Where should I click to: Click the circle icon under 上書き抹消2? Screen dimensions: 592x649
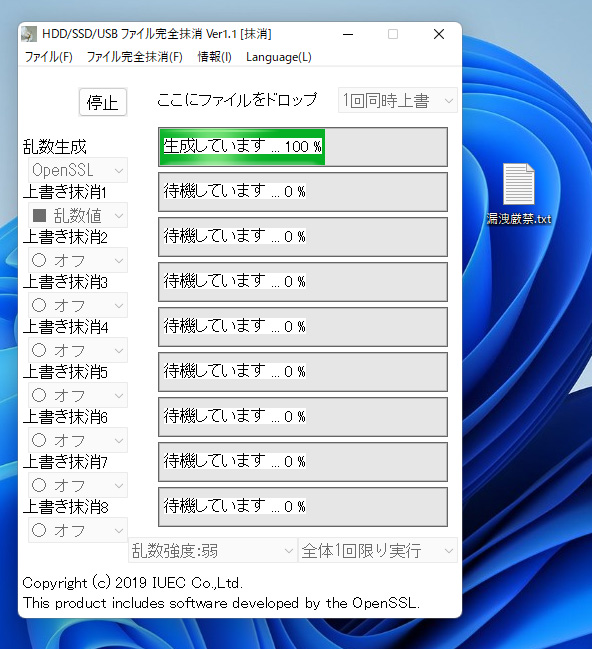coord(39,260)
